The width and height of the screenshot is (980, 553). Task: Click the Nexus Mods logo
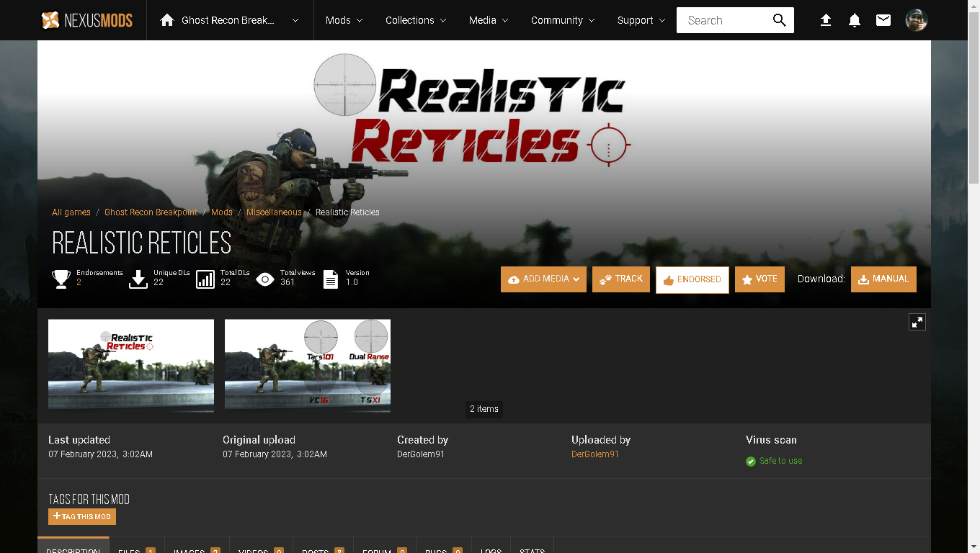pyautogui.click(x=86, y=20)
